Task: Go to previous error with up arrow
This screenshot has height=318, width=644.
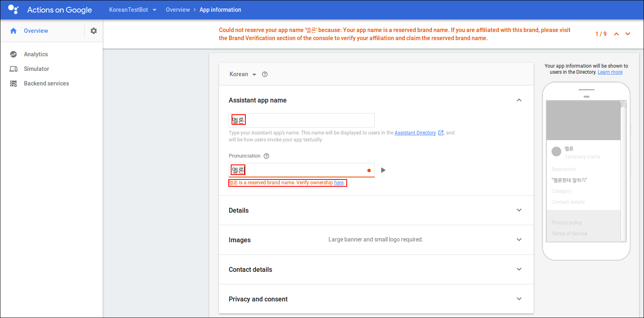Action: coord(616,34)
